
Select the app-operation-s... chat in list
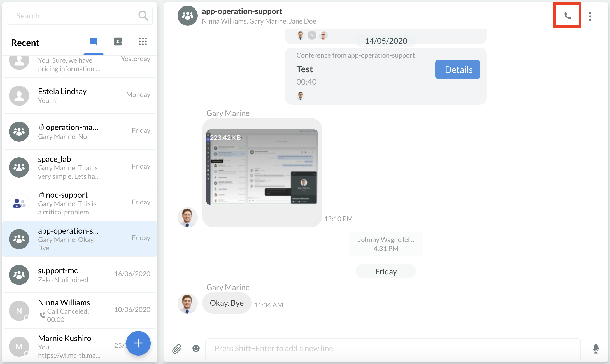pyautogui.click(x=80, y=239)
